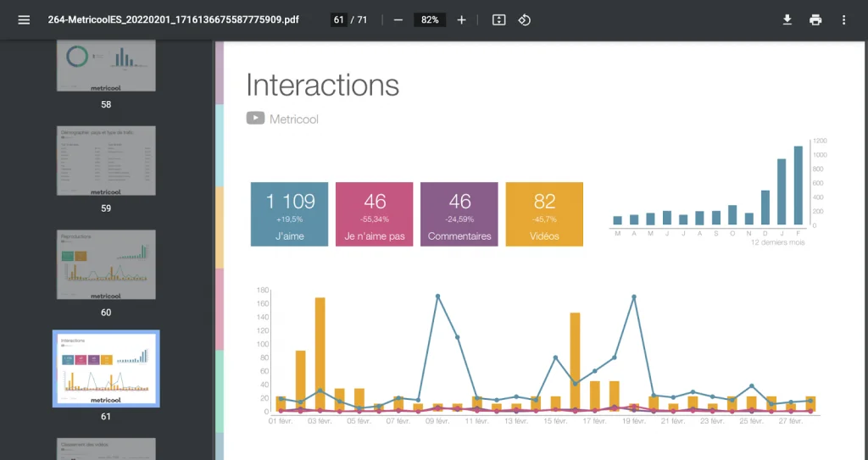Open page 59 thumbnail
Screen dimensions: 868x460
pyautogui.click(x=106, y=160)
